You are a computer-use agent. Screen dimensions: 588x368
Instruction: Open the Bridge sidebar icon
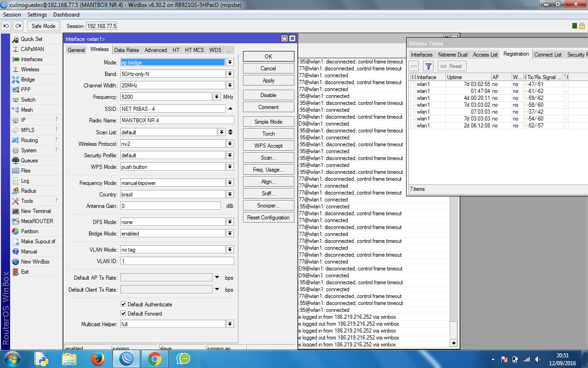16,80
